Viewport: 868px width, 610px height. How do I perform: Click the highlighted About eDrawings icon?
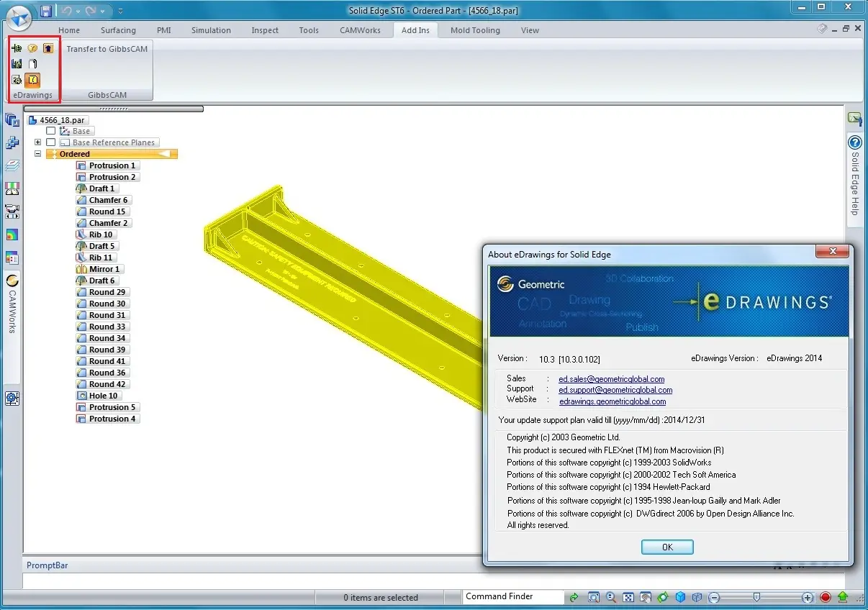coord(32,80)
